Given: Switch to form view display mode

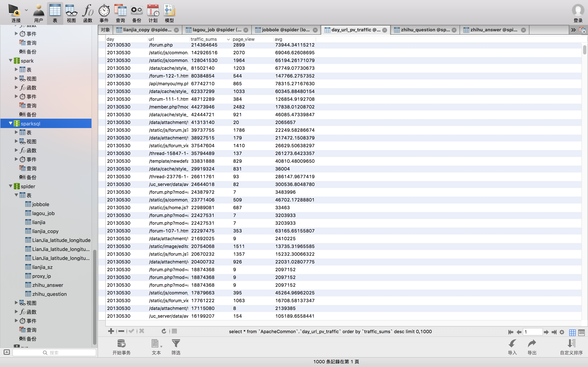Looking at the screenshot, I should (581, 332).
